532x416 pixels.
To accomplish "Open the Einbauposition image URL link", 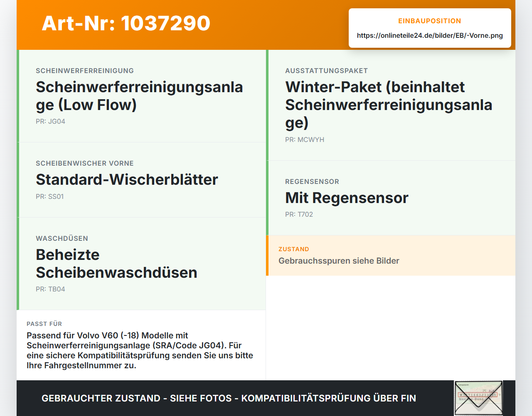I will click(430, 35).
